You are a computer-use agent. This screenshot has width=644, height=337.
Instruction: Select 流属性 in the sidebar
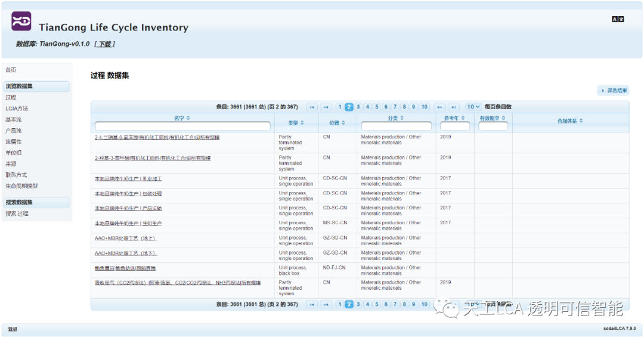point(14,142)
